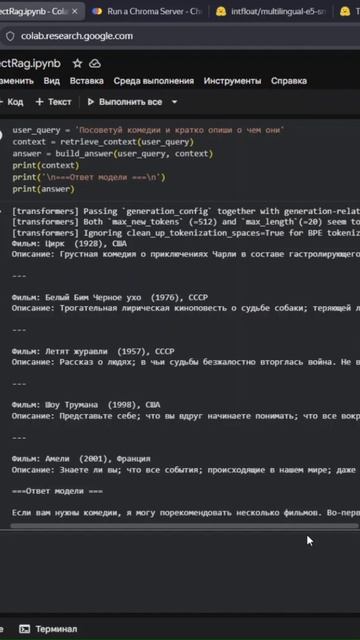Open the Инструменты menu
The height and width of the screenshot is (640, 360).
click(232, 81)
